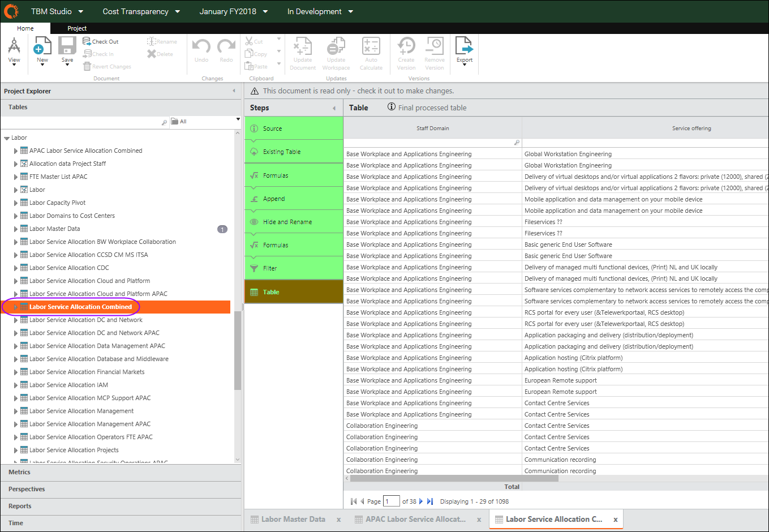Click the TBM Studio logo icon
Screen dimensions: 769x532
coord(11,11)
